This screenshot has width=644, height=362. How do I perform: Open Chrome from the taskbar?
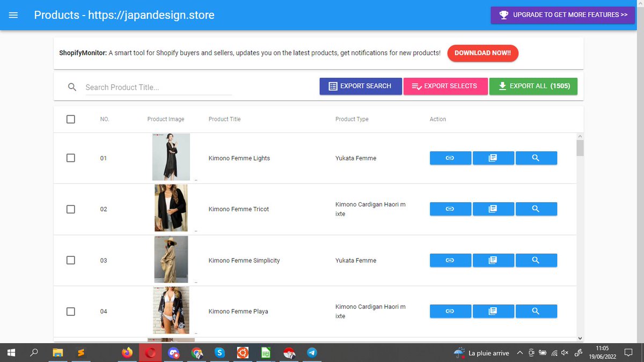point(196,353)
